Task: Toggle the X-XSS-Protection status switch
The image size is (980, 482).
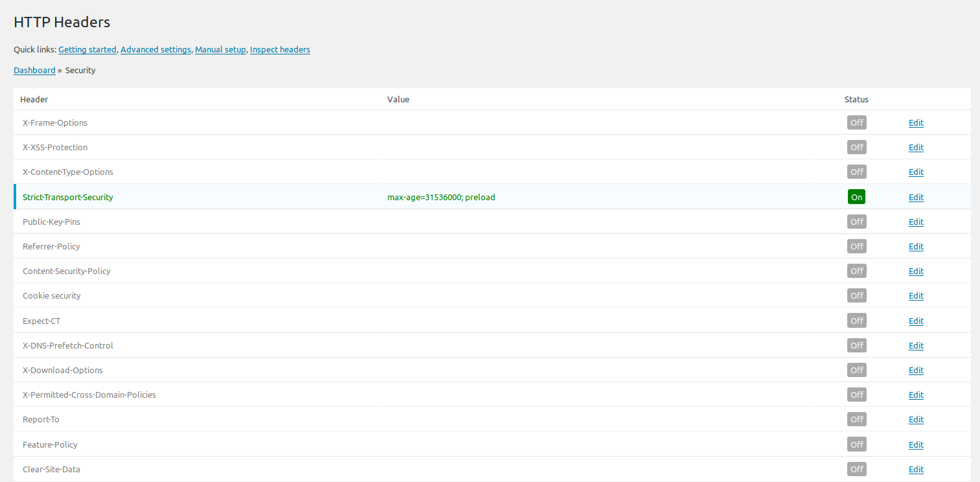Action: [x=856, y=147]
